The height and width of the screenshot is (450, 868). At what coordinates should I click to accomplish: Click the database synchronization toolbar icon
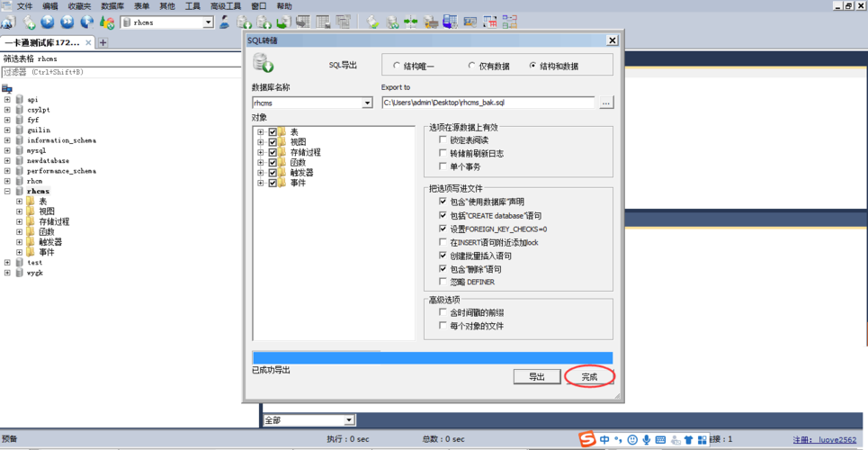coord(392,22)
